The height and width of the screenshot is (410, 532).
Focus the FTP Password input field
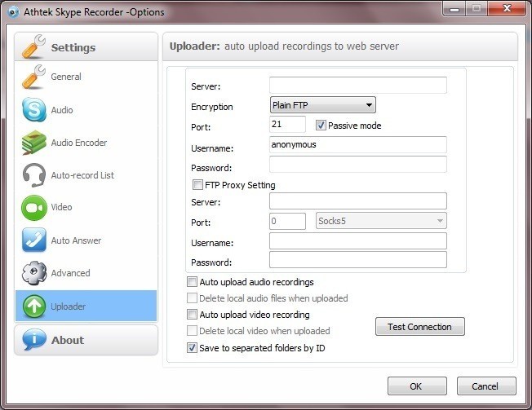pos(358,165)
